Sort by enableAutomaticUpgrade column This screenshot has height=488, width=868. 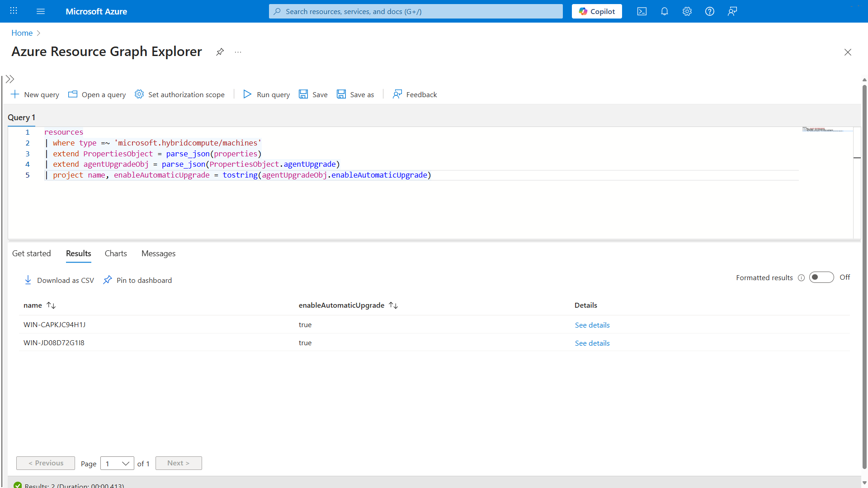tap(393, 305)
